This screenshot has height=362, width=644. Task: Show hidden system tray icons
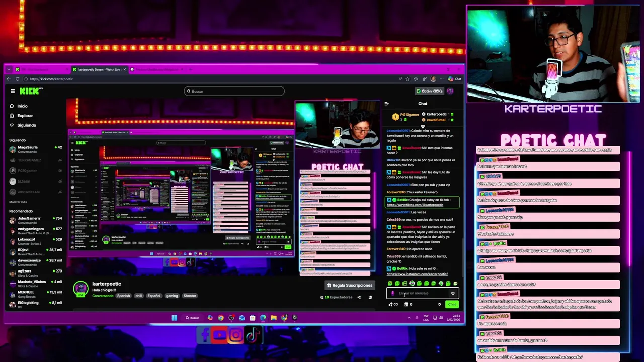coord(409,318)
